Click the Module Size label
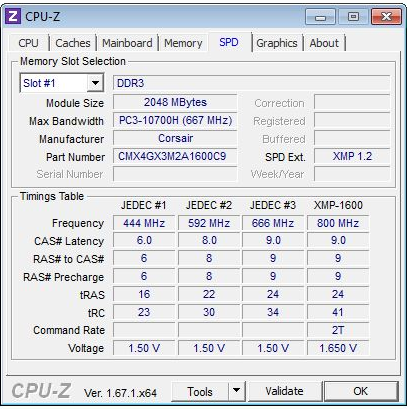Viewport: 414px width, 409px height. point(75,103)
